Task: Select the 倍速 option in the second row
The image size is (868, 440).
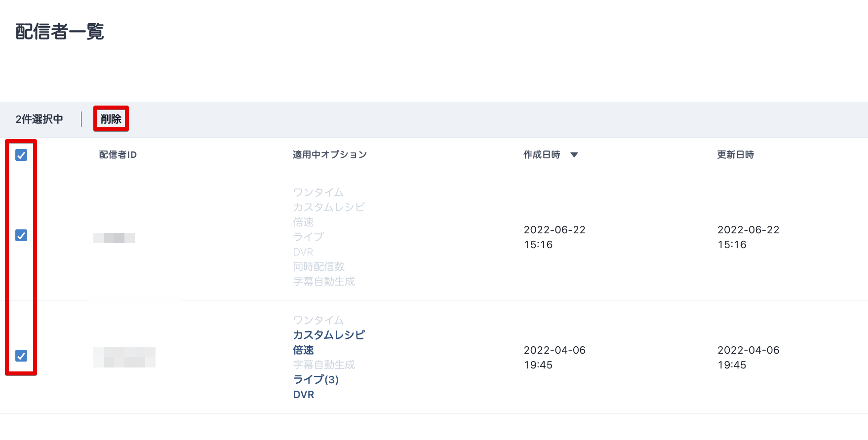Action: point(303,350)
